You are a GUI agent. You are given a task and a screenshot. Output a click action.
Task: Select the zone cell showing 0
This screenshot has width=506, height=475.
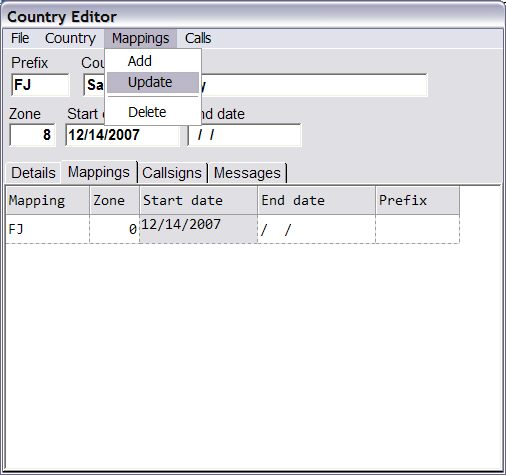tap(114, 229)
